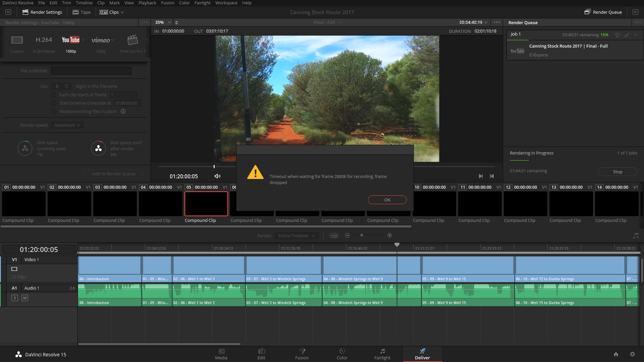
Task: Toggle the Tape button in toolbar
Action: point(82,12)
